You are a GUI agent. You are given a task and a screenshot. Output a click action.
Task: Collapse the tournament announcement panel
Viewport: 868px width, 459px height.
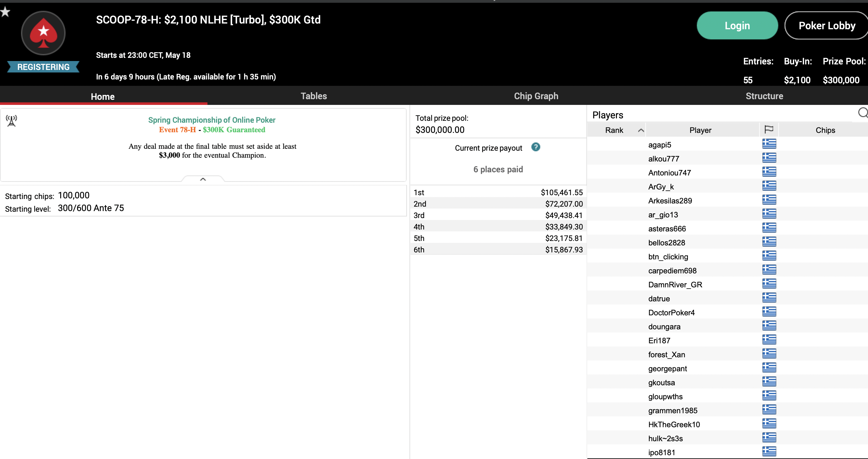[x=203, y=179]
